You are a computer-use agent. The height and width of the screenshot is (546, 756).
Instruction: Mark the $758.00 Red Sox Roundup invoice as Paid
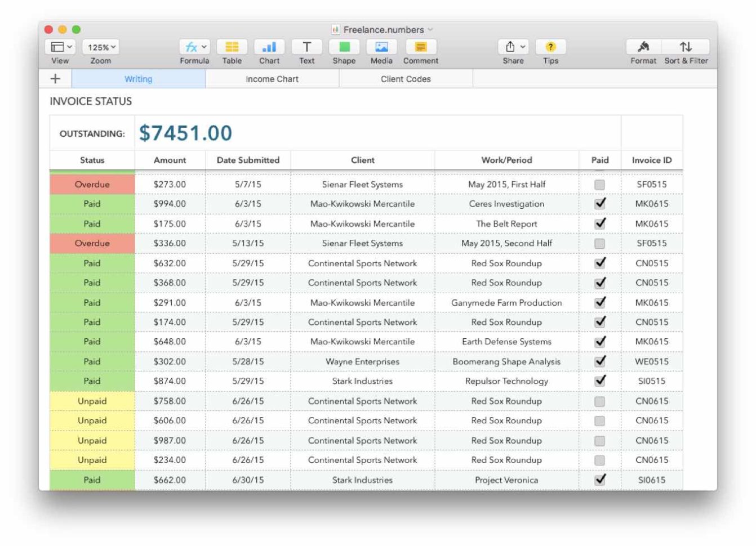[600, 401]
